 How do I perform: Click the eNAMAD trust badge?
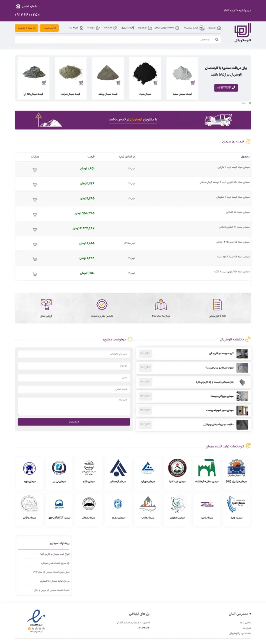click(x=36, y=620)
